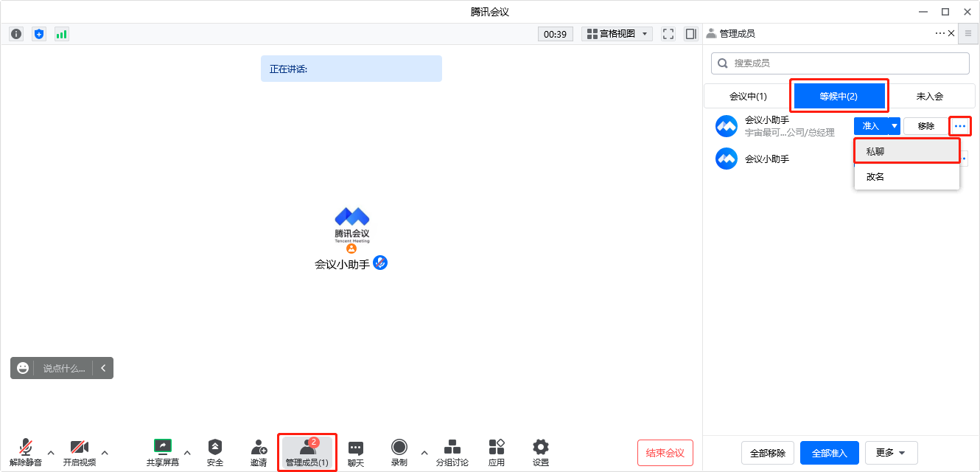The width and height of the screenshot is (980, 472).
Task: Switch to the 会议中(1) tab
Action: (x=748, y=96)
